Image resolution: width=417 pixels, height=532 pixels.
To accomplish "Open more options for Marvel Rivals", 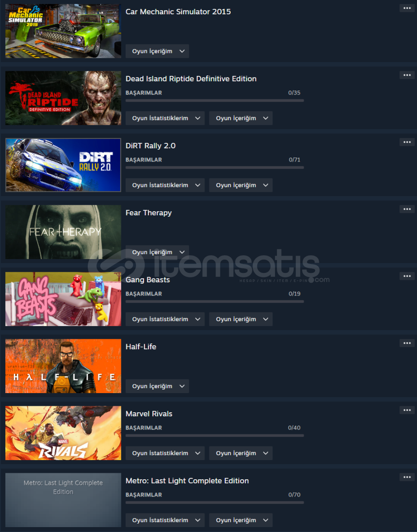I will pyautogui.click(x=407, y=410).
